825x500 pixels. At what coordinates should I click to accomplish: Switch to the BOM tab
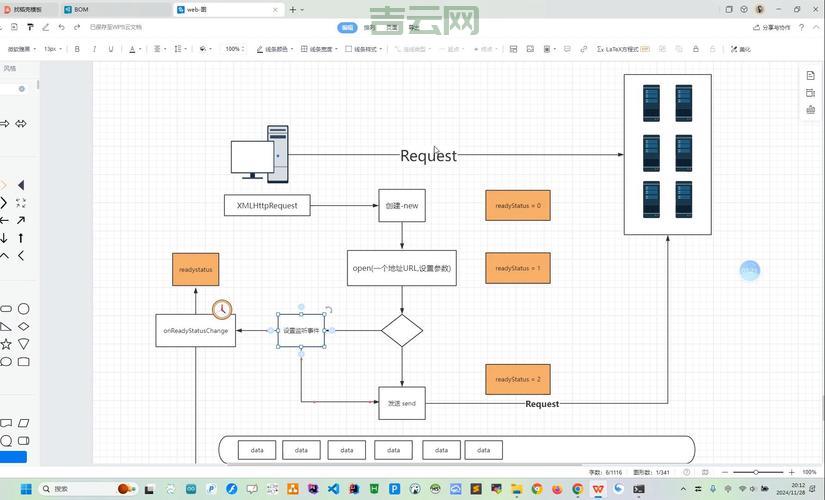[x=81, y=9]
